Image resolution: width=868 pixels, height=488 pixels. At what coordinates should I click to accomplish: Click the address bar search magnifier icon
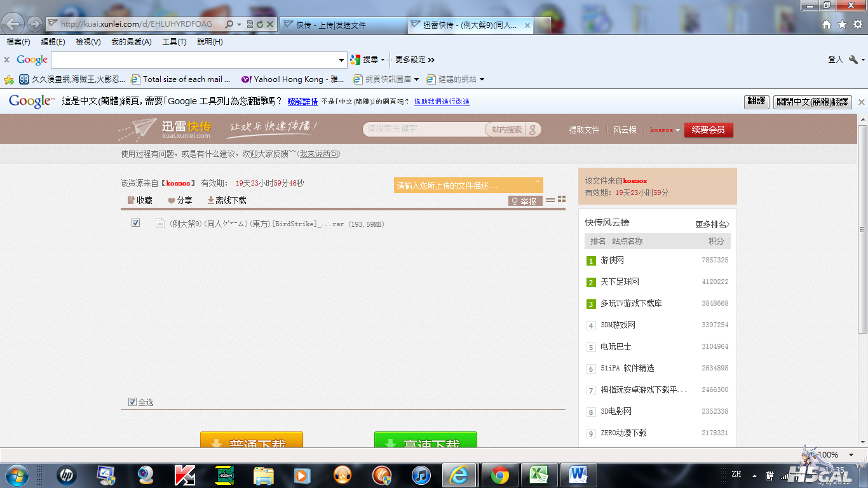pyautogui.click(x=229, y=24)
